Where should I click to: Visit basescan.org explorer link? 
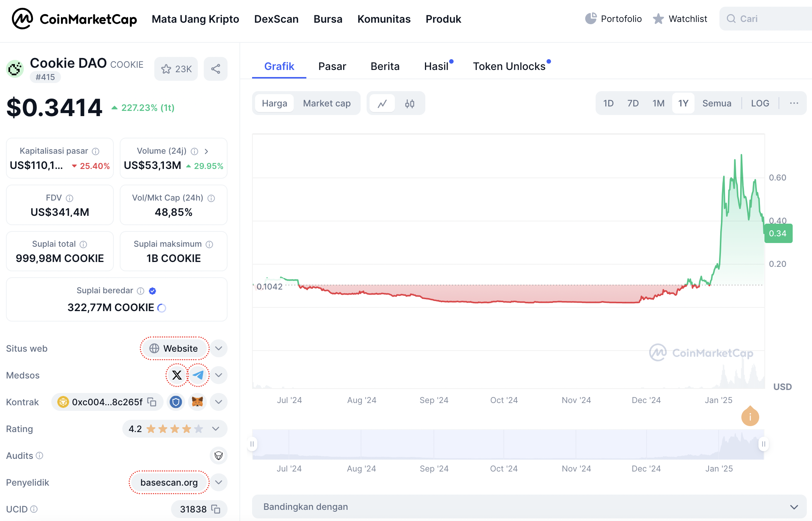pyautogui.click(x=168, y=482)
